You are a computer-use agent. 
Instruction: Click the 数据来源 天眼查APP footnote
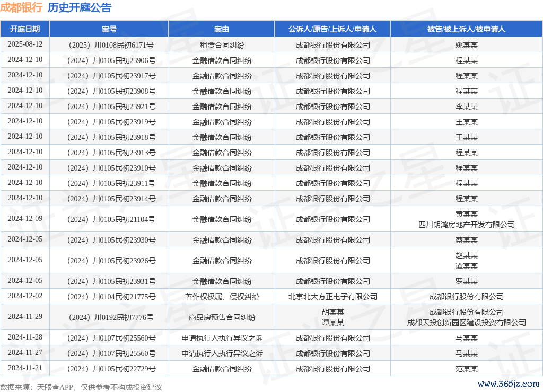pos(81,387)
